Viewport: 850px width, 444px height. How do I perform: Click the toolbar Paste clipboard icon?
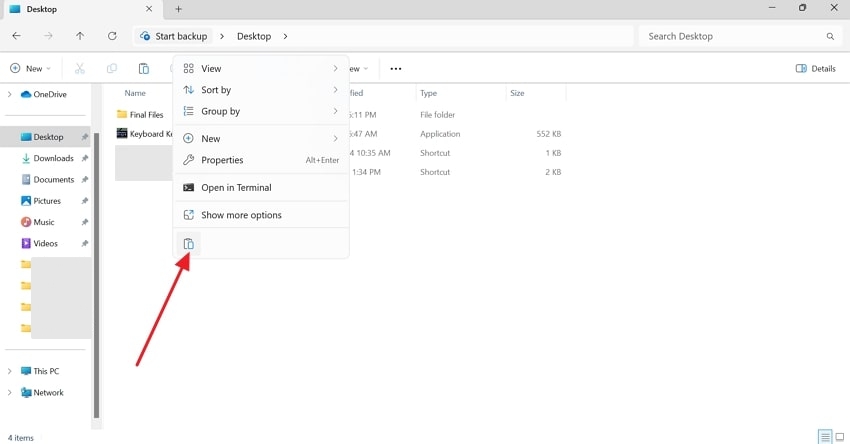point(144,69)
